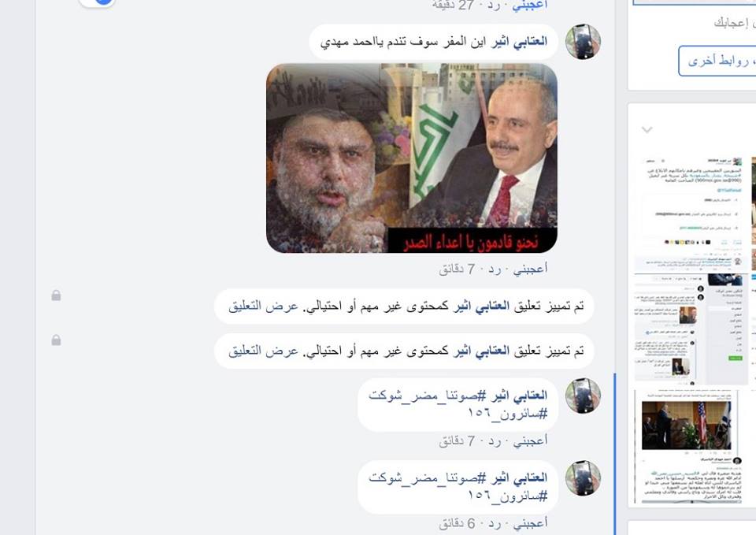Image resolution: width=756 pixels, height=535 pixels.
Task: Reveal first hidden comment via عرض التعليق
Action: pos(263,306)
